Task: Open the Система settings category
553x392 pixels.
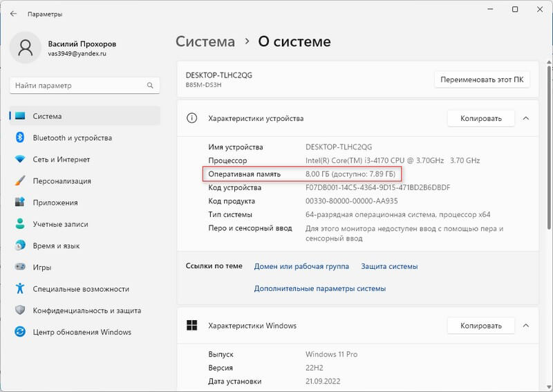Action: [85, 115]
